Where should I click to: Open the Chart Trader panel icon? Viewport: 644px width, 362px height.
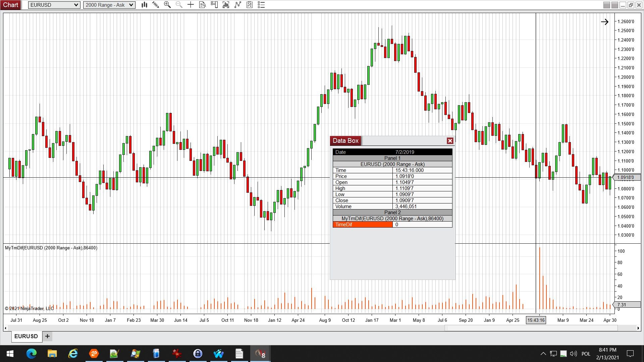point(214,5)
